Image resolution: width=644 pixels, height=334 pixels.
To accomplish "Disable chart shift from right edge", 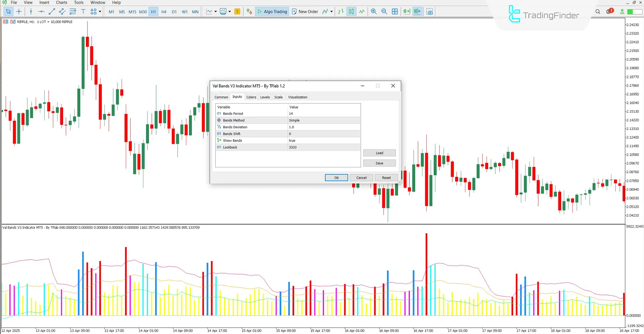I will click(x=417, y=11).
